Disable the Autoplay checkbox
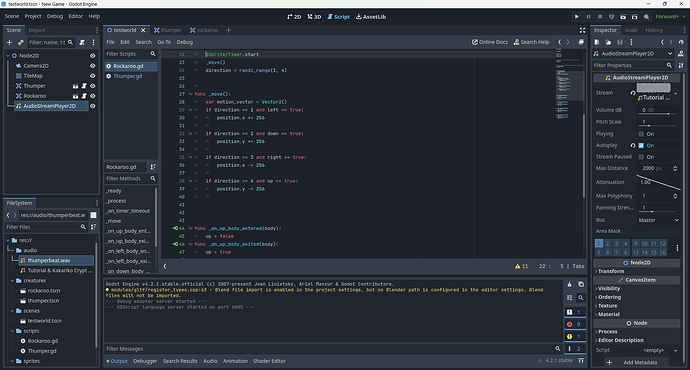The width and height of the screenshot is (690, 370). click(641, 145)
